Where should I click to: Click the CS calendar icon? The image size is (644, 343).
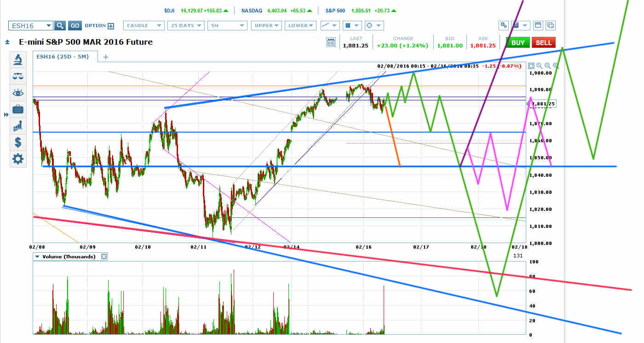coord(331,42)
